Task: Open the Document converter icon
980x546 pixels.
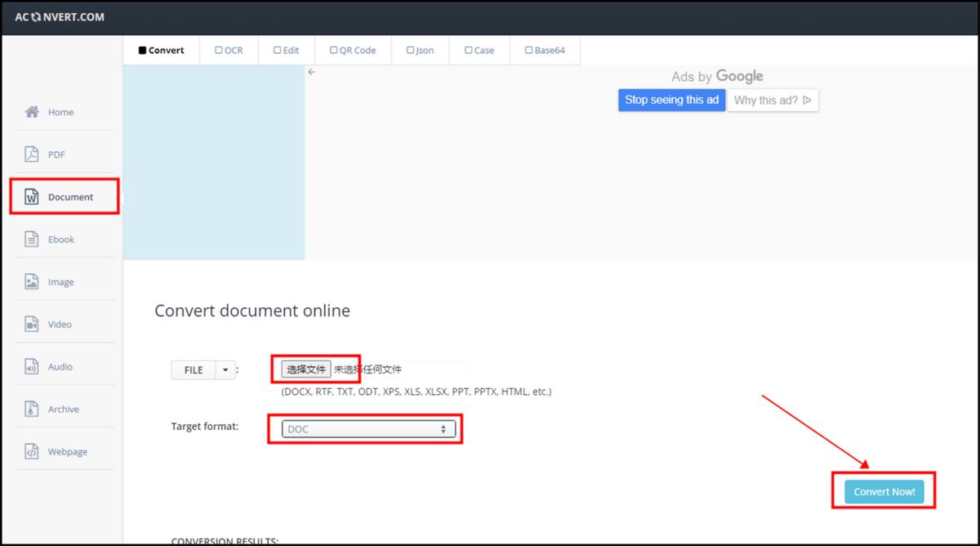Action: (32, 197)
